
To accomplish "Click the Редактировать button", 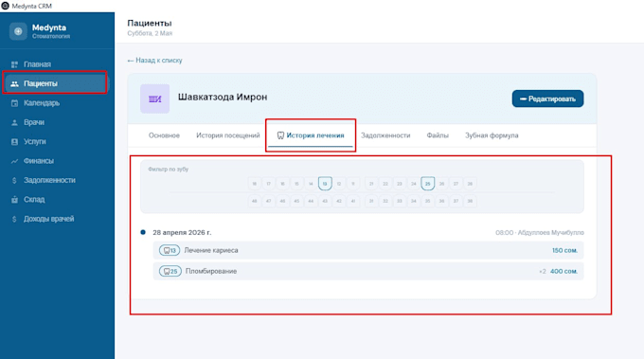I will point(547,99).
